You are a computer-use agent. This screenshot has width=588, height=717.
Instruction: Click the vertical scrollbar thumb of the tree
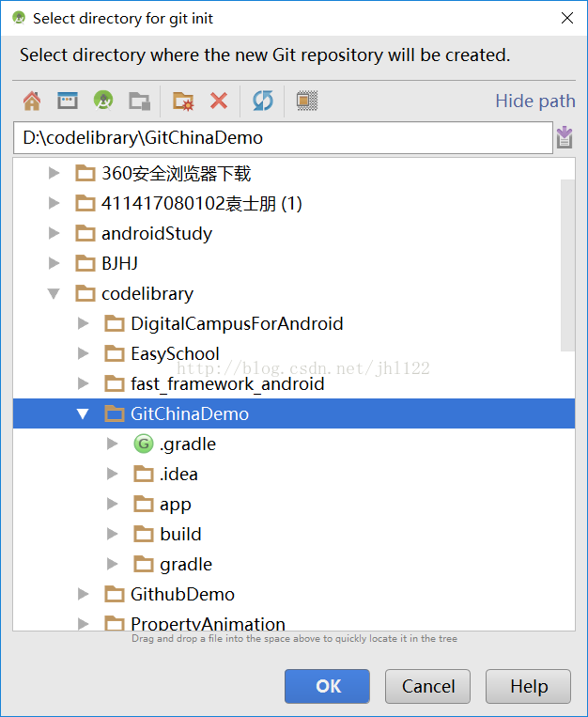tap(567, 265)
